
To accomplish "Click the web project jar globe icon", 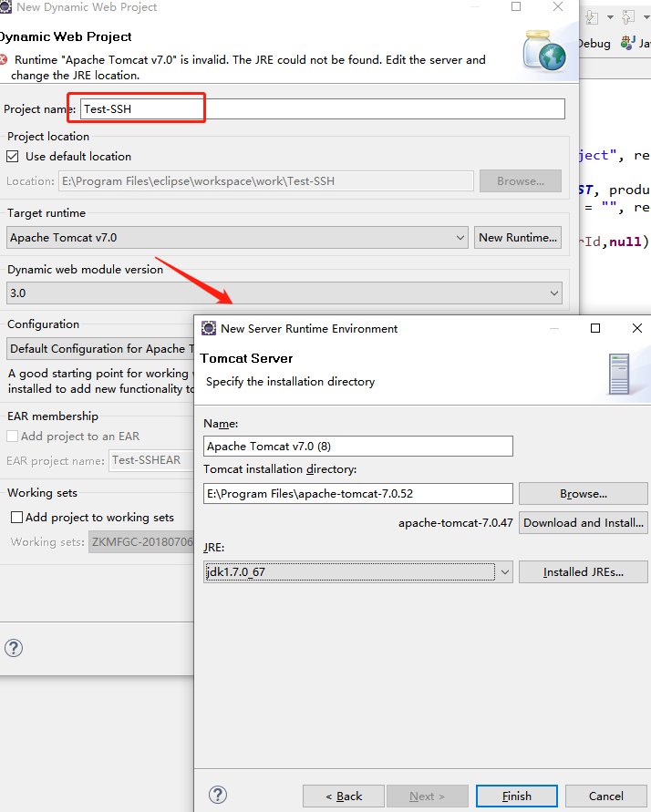I will [x=543, y=51].
